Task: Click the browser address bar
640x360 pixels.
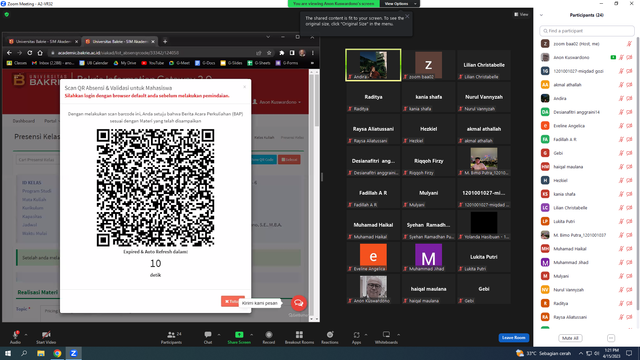Action: [x=156, y=53]
